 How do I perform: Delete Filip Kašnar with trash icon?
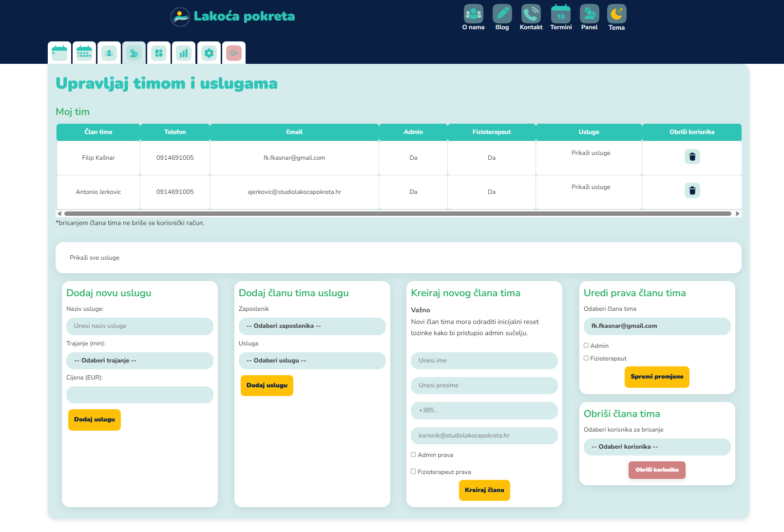(x=692, y=157)
